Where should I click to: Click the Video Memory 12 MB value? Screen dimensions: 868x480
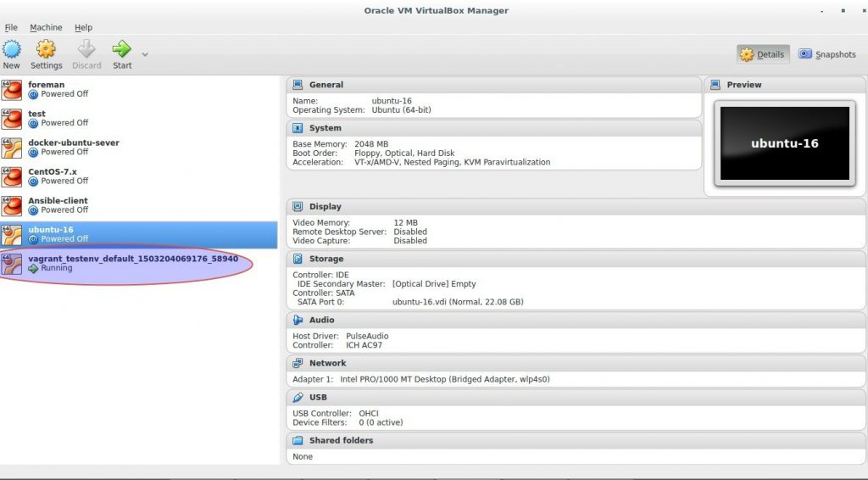[x=406, y=222]
